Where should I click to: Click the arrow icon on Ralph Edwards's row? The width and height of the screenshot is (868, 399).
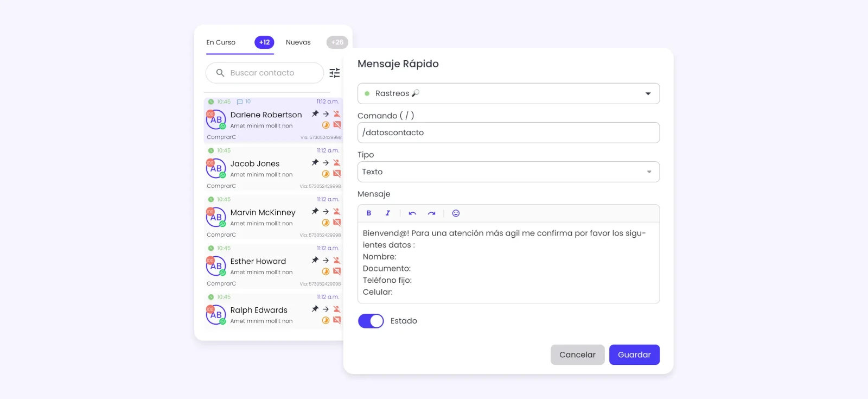326,309
